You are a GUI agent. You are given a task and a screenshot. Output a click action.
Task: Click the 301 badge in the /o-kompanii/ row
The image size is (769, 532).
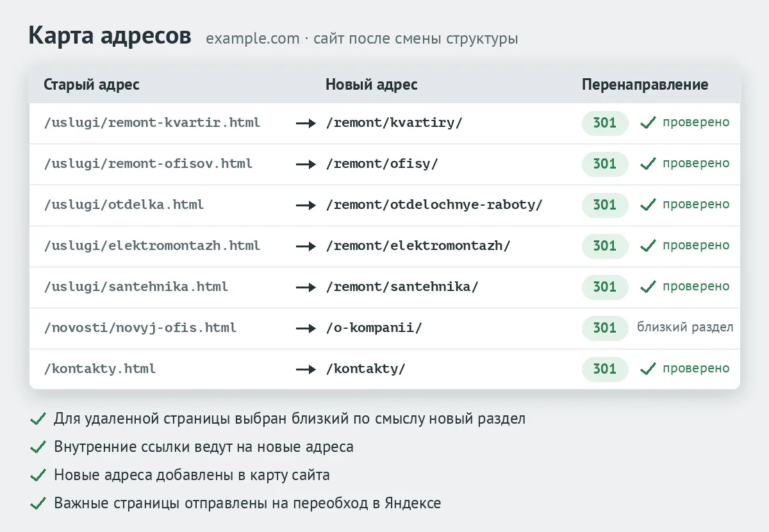pyautogui.click(x=605, y=328)
